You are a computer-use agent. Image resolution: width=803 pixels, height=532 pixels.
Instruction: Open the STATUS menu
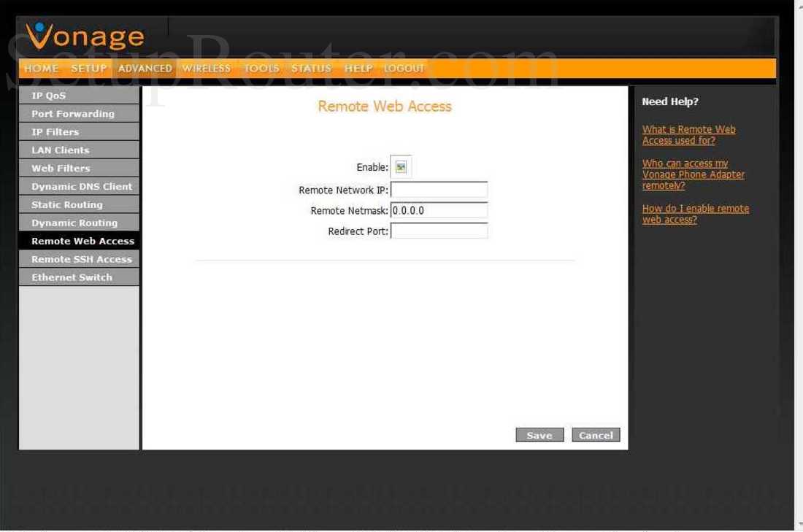coord(312,68)
